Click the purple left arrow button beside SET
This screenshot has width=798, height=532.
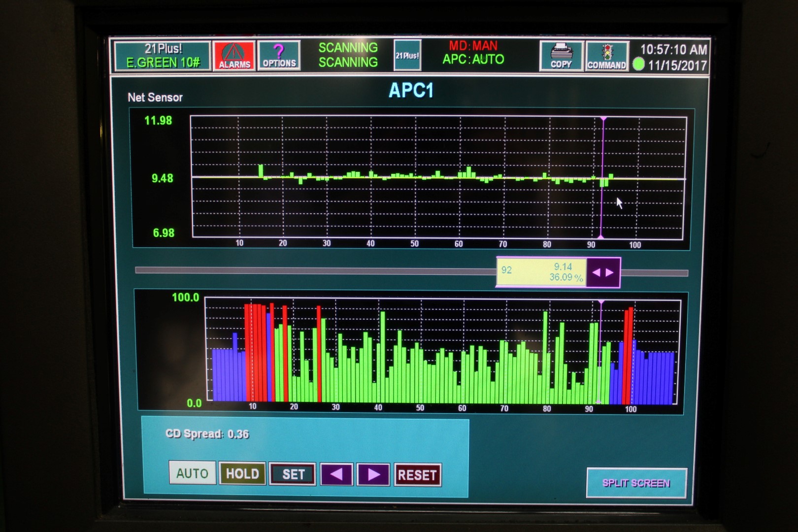point(336,474)
